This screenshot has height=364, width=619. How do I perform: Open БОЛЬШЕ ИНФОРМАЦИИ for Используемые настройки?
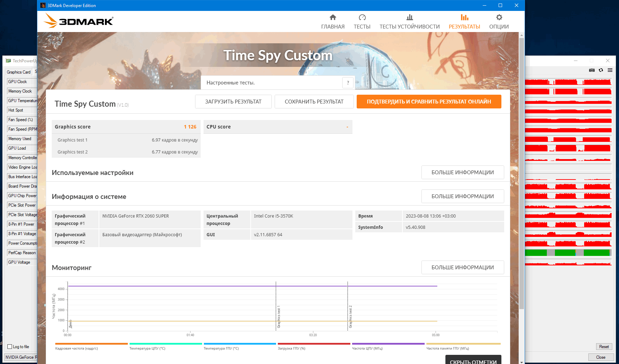coord(463,172)
